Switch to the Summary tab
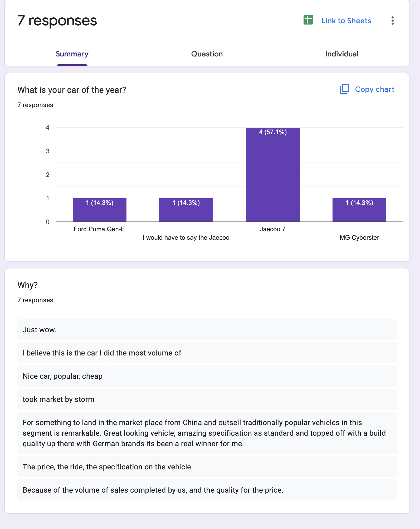The image size is (420, 529). click(72, 54)
